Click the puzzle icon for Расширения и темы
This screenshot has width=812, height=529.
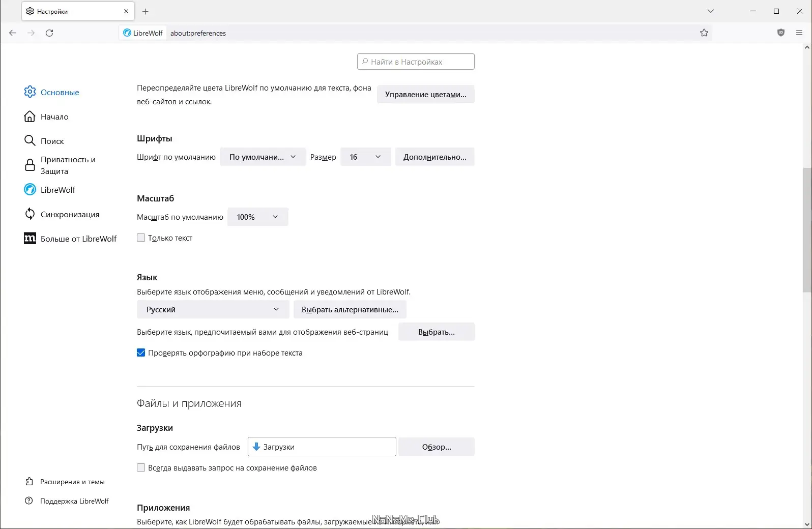tap(30, 482)
